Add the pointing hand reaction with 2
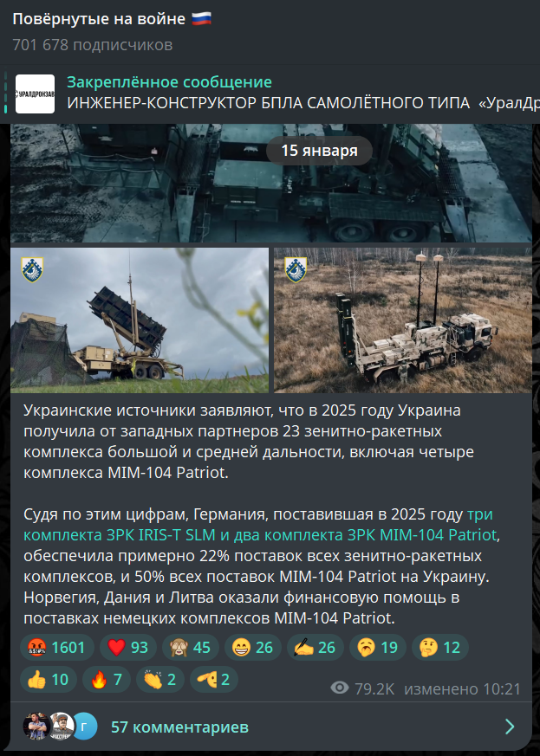This screenshot has height=756, width=540. pyautogui.click(x=214, y=679)
